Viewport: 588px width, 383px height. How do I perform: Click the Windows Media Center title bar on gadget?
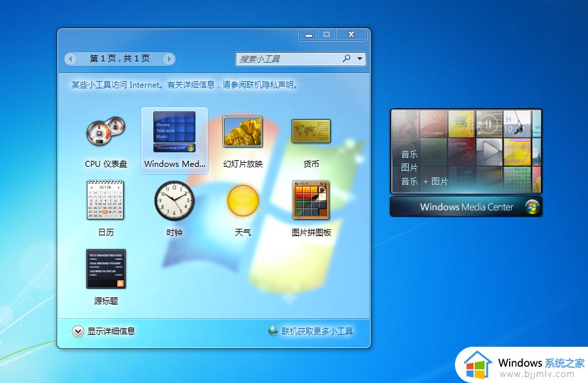[x=466, y=207]
